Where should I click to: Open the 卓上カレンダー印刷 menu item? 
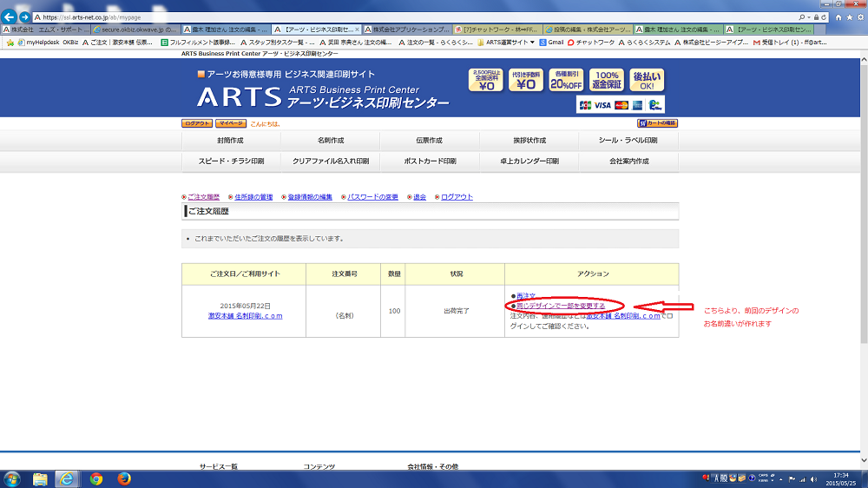tap(529, 162)
